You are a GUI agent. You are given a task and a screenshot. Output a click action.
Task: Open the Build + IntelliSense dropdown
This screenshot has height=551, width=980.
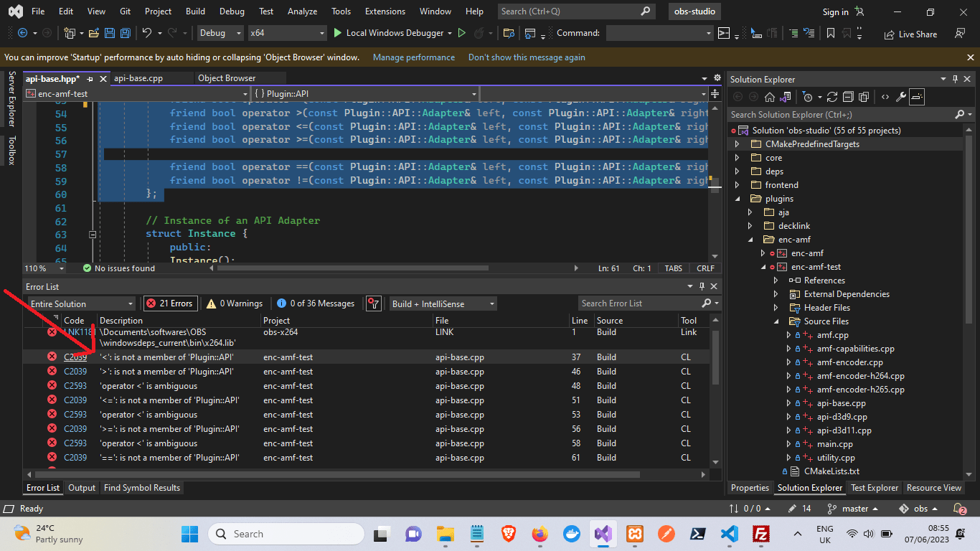442,303
